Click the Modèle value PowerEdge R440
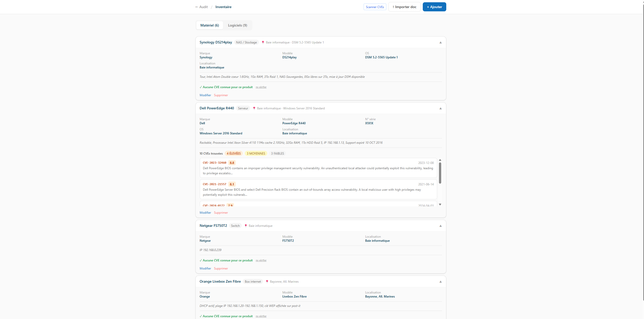Screen dimensions: 644x319 tap(294, 123)
